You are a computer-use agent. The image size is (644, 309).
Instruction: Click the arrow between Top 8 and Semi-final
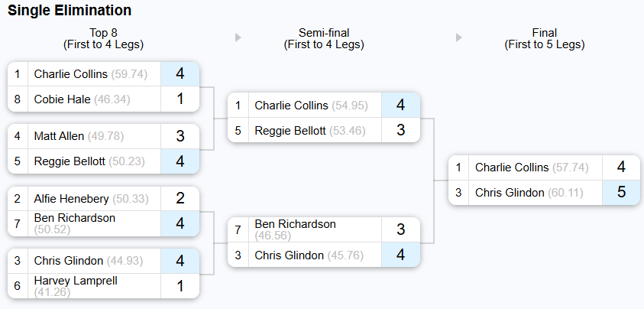pyautogui.click(x=238, y=37)
